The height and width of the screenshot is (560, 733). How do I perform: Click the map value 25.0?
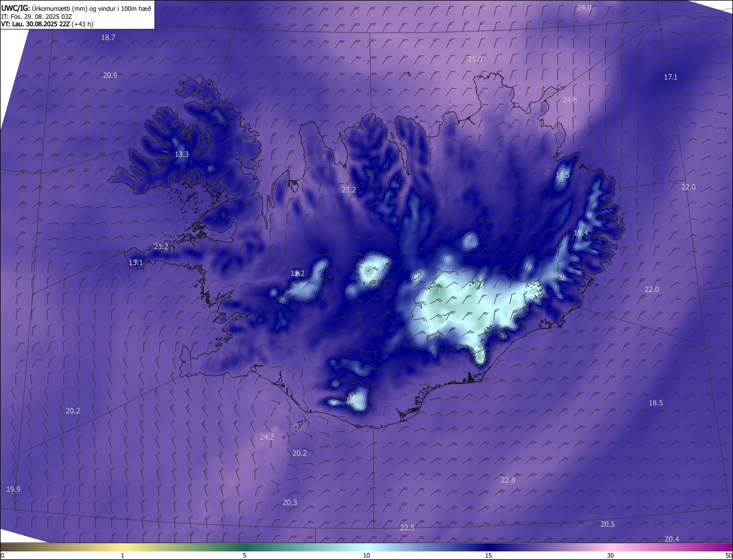(x=475, y=59)
